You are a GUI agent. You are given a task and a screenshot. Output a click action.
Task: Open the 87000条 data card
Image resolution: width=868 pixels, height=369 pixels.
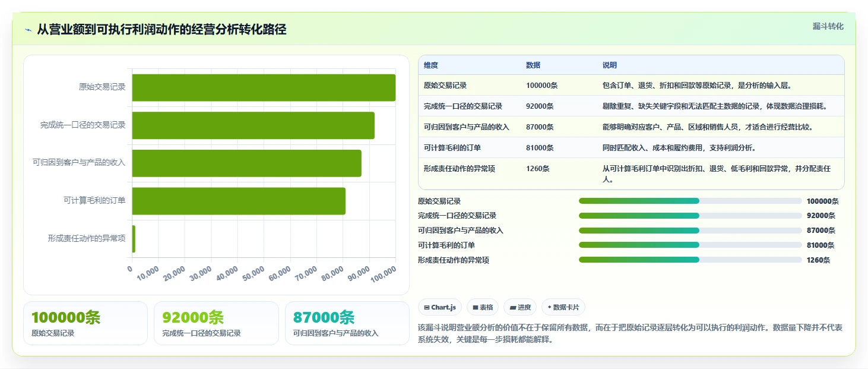pyautogui.click(x=347, y=323)
